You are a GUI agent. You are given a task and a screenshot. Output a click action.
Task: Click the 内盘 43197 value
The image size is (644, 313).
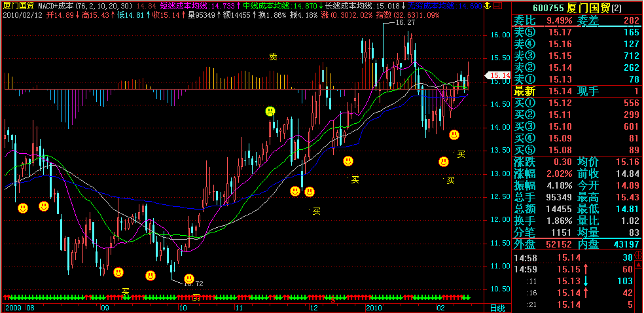coord(627,244)
